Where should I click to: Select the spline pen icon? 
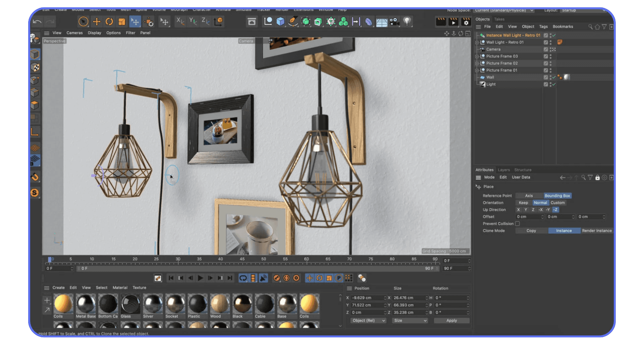pyautogui.click(x=293, y=21)
